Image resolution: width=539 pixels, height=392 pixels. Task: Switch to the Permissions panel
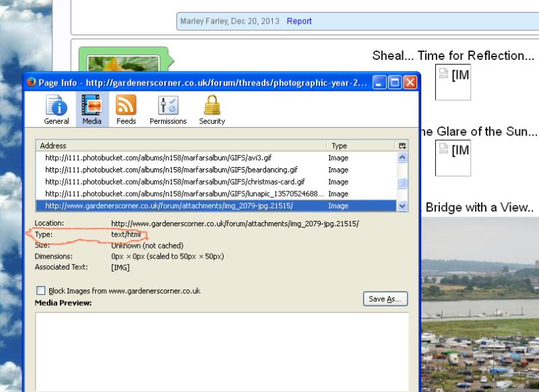point(168,109)
